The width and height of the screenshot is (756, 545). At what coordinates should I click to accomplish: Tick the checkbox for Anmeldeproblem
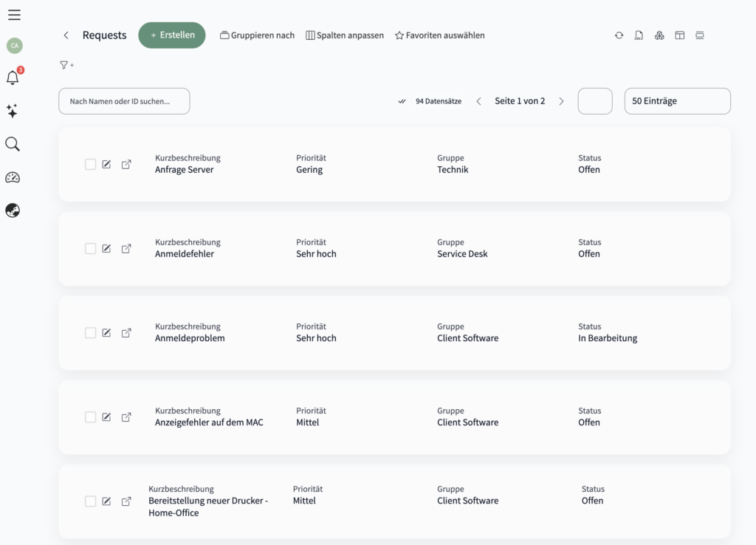[x=90, y=333]
